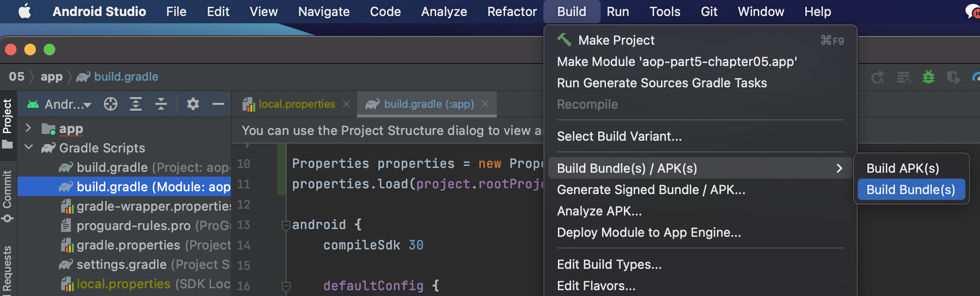Click the hammer icon beside Make Project

pos(564,40)
